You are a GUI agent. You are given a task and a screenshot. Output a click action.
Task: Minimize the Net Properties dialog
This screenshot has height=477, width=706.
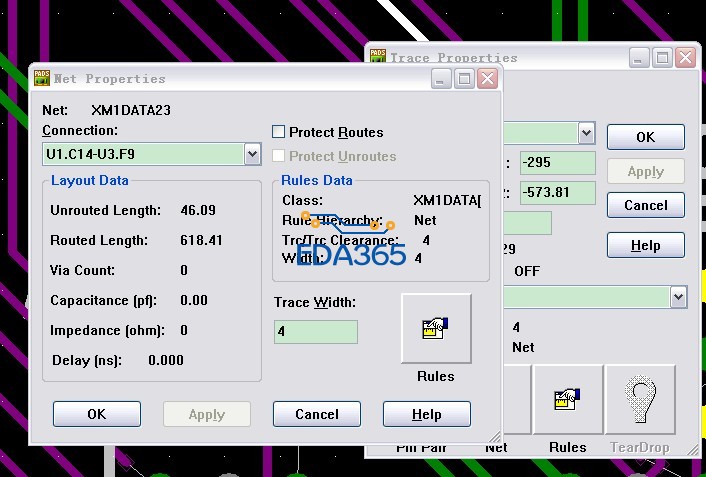(x=441, y=79)
